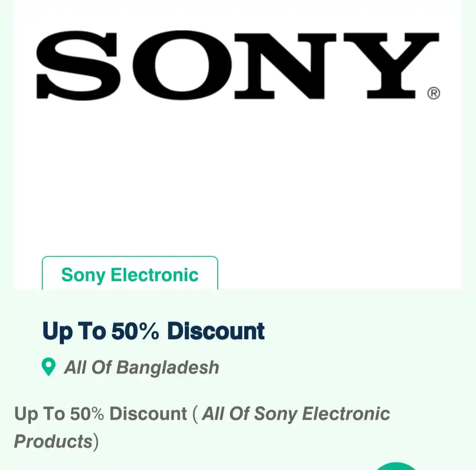
Task: Click the word 'Bangladesh' in the location line
Action: click(168, 367)
